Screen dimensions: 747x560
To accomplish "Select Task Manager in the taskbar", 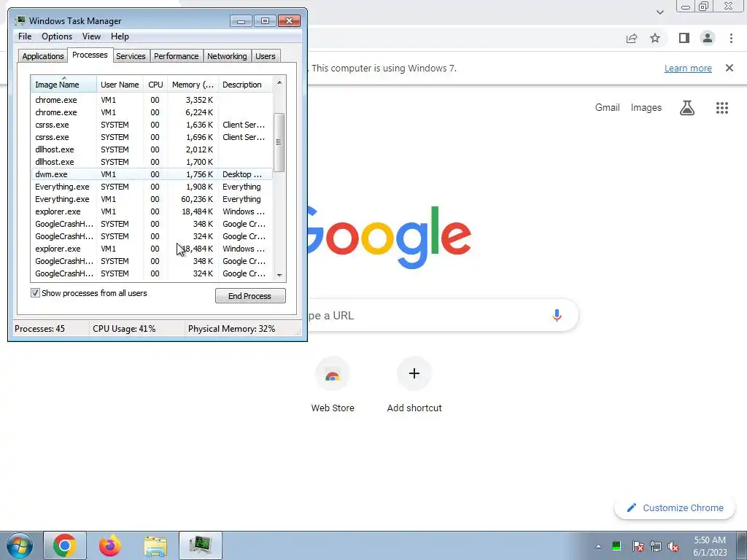I will [x=201, y=545].
